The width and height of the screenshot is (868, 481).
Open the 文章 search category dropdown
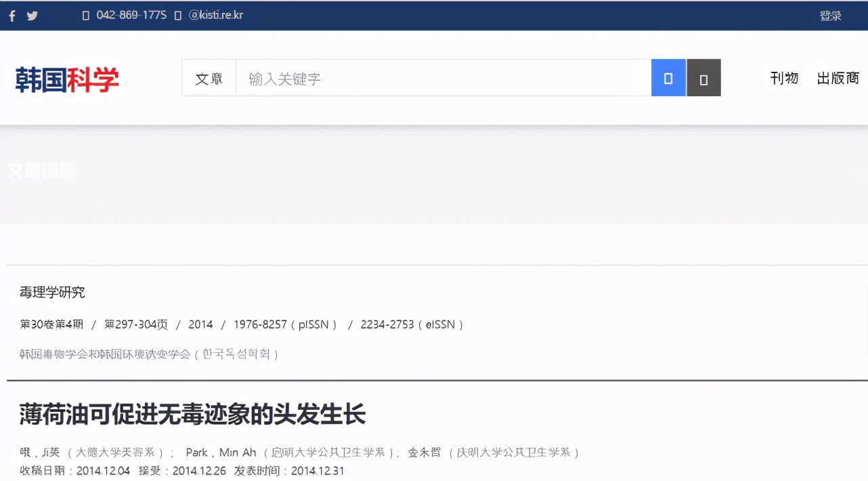[208, 78]
